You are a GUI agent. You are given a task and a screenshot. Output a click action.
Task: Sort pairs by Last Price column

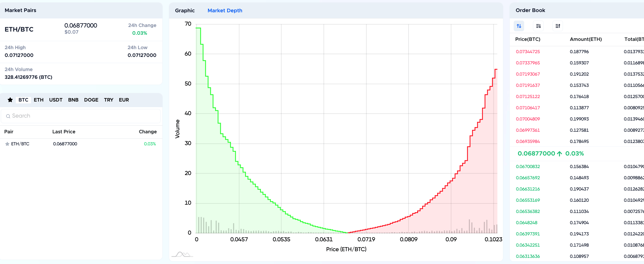point(64,132)
